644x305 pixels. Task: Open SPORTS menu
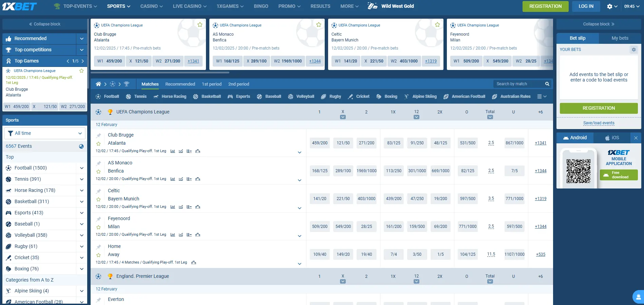(119, 6)
